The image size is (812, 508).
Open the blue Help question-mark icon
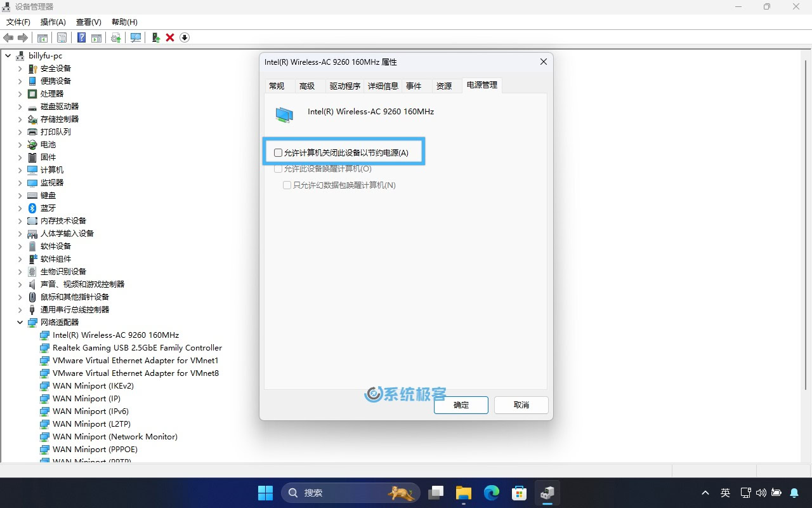tap(81, 37)
